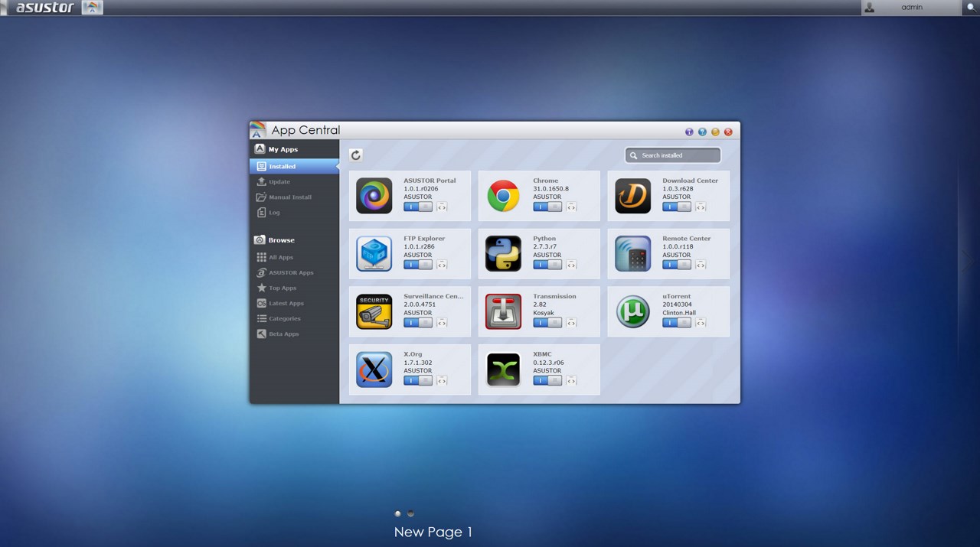
Task: Toggle the ASUSTOR Portal on/off switch
Action: (418, 207)
